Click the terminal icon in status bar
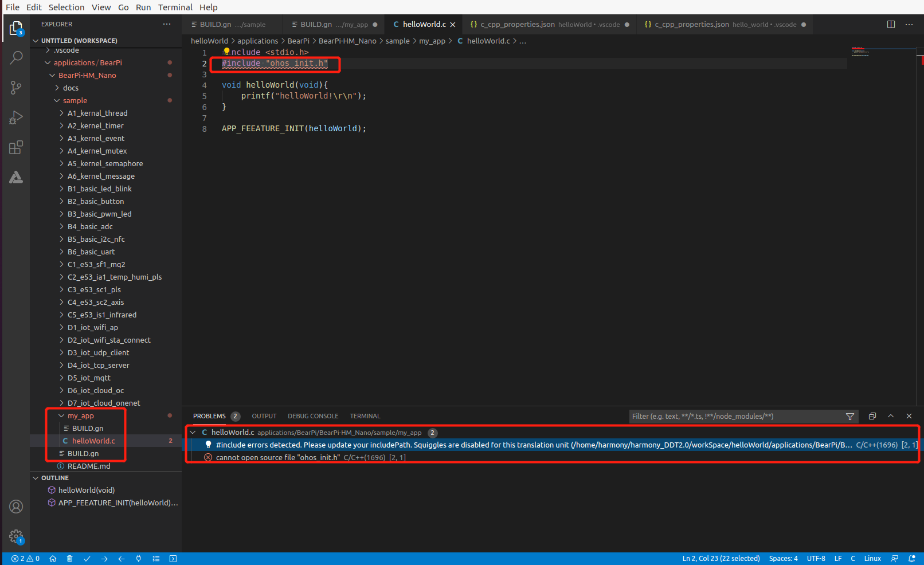Image resolution: width=924 pixels, height=565 pixels. point(173,559)
